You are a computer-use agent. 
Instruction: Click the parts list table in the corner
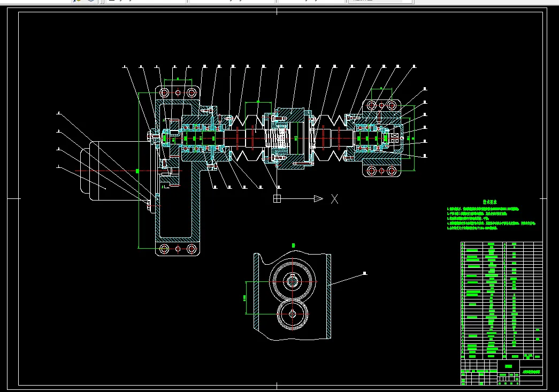point(502,301)
